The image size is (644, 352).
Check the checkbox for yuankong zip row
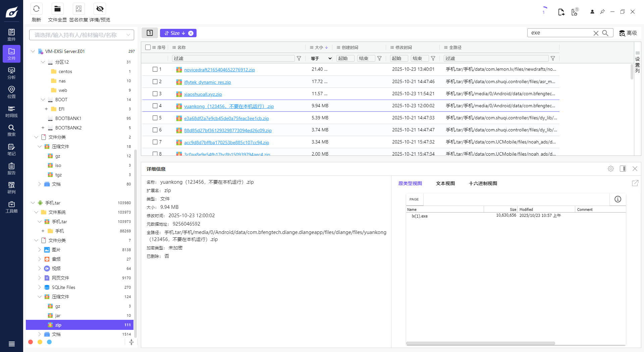point(155,106)
